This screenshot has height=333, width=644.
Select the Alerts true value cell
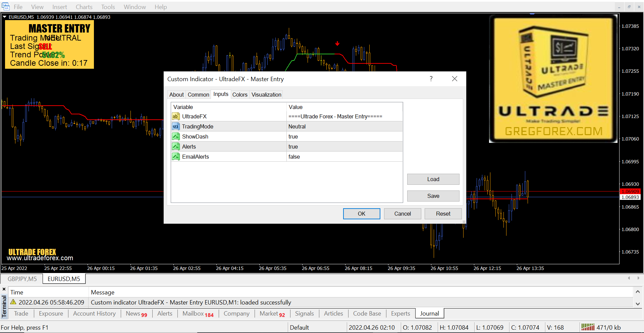point(344,147)
